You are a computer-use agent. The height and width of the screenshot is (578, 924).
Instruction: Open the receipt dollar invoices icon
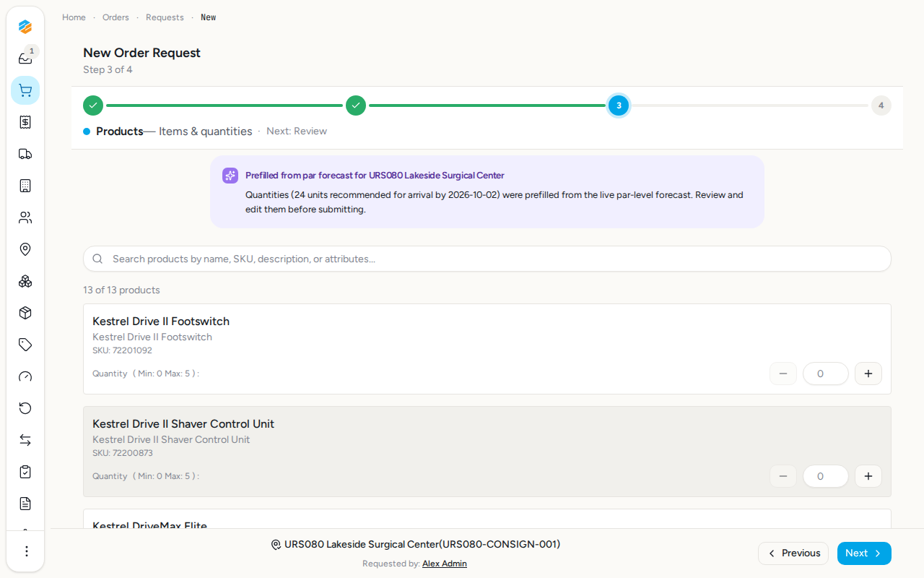[25, 122]
